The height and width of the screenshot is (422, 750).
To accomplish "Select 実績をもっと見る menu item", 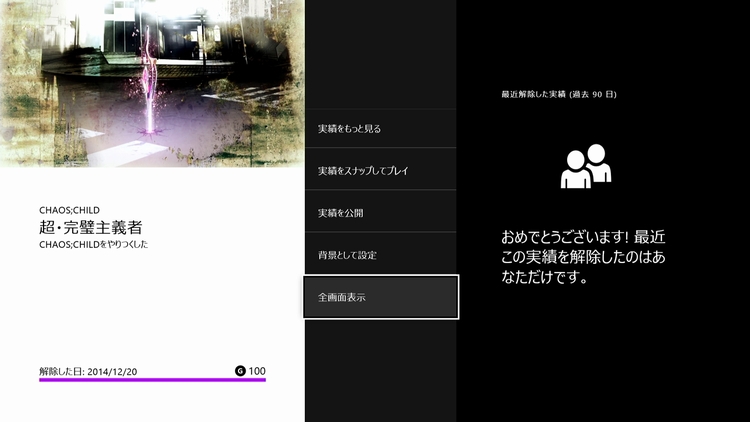I will [x=380, y=128].
